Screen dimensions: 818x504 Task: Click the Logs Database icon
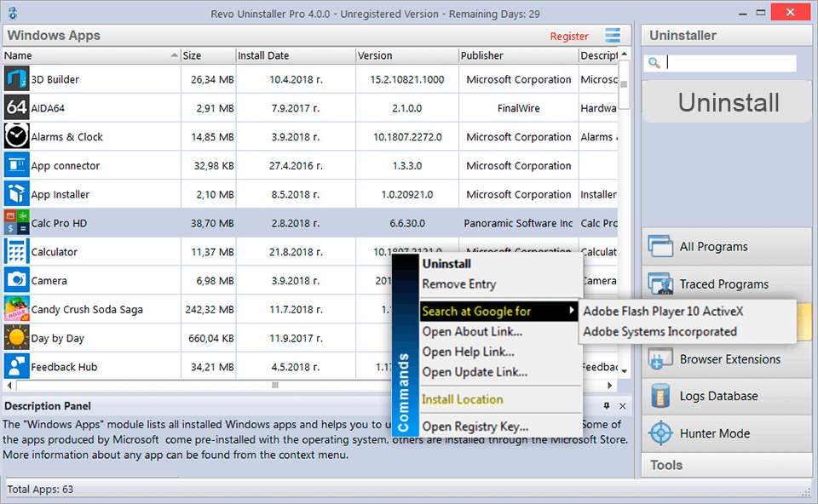(x=660, y=396)
